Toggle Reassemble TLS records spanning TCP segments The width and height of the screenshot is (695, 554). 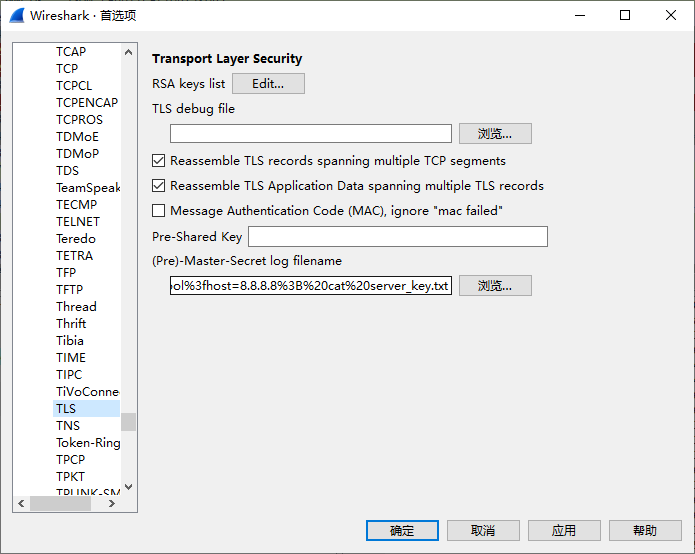point(158,160)
